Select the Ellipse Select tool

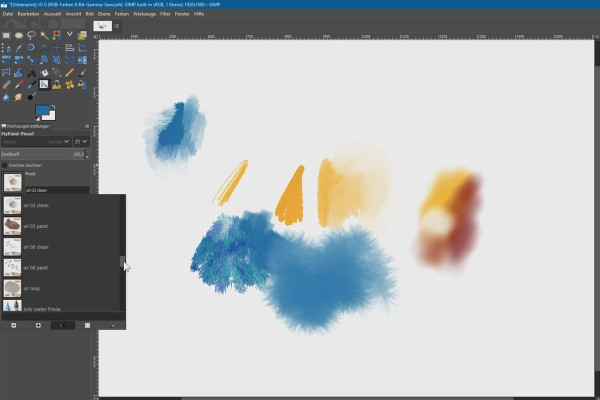point(19,35)
